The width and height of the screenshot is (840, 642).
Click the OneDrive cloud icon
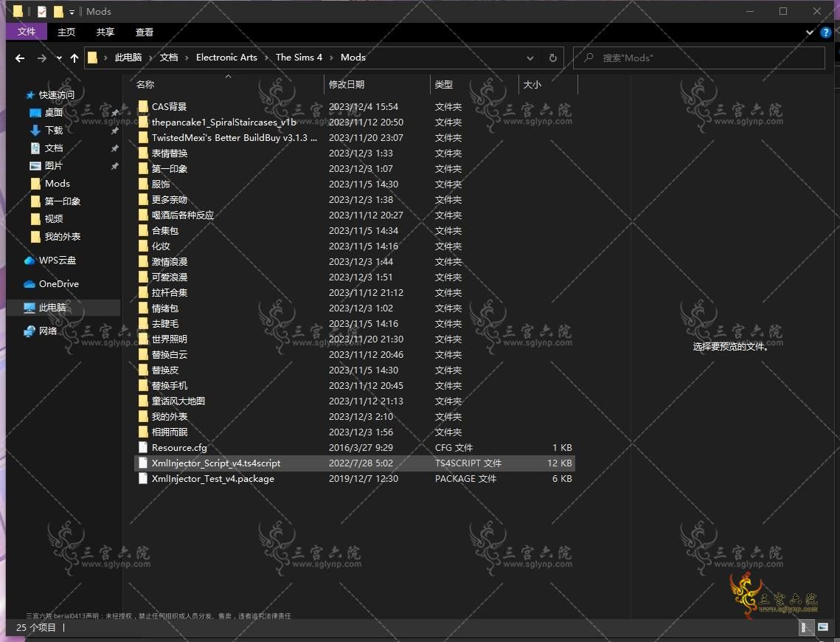[x=29, y=284]
